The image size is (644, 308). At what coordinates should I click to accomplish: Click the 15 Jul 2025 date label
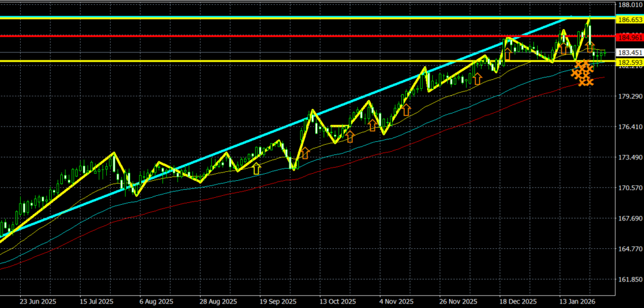(x=97, y=300)
